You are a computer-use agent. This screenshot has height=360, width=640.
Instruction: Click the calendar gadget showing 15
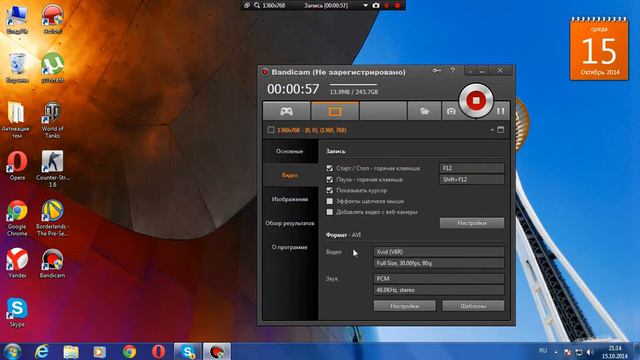pos(599,49)
